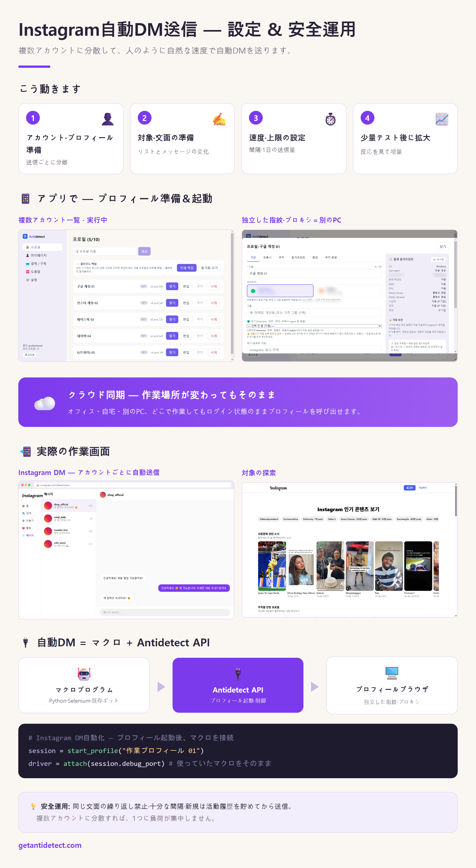The image size is (476, 868).
Task: Open the 구글 계정 01 profile with 열기
Action: (x=172, y=287)
